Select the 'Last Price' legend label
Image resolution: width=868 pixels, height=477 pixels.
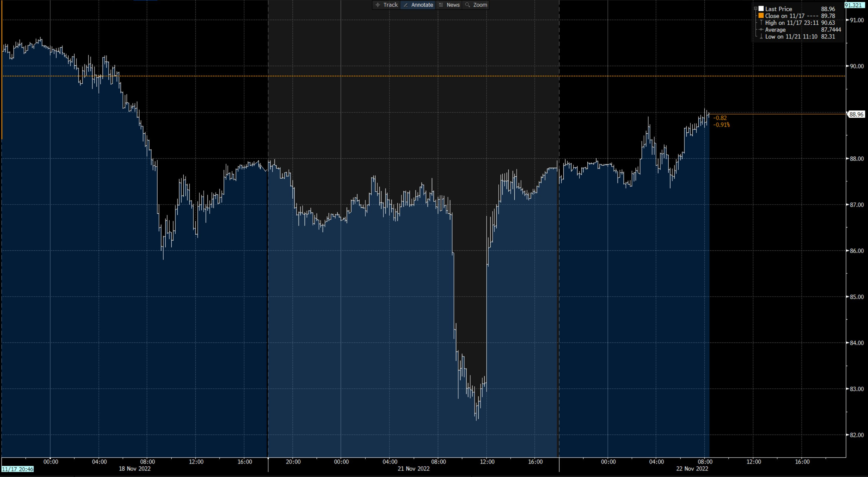778,9
